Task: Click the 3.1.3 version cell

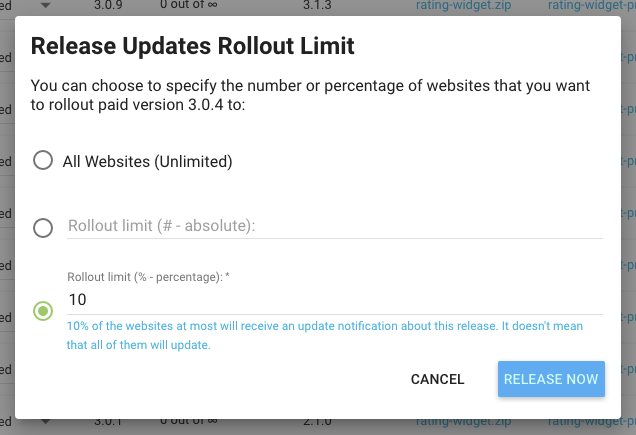Action: (320, 5)
